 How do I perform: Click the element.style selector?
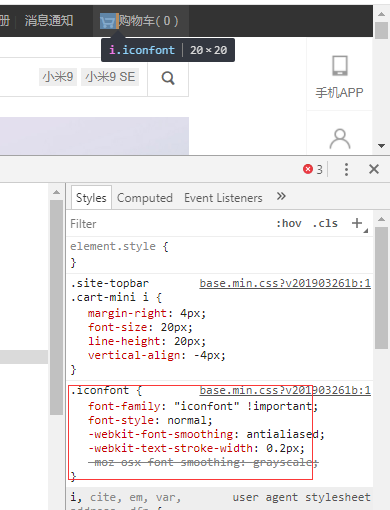[113, 246]
